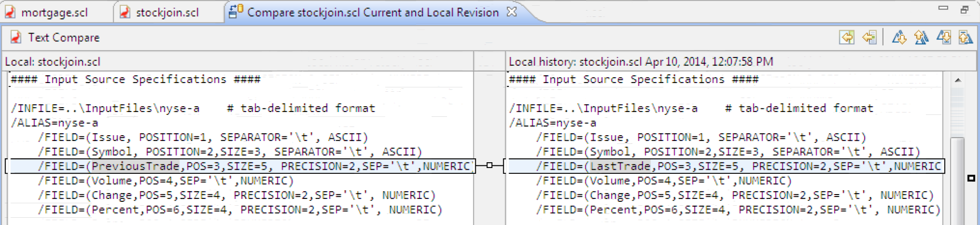Jump to the next difference
This screenshot has width=980, height=225.
pos(899,37)
